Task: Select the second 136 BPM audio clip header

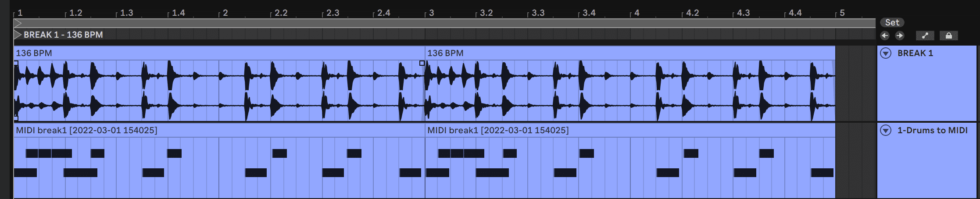Action: coord(630,53)
